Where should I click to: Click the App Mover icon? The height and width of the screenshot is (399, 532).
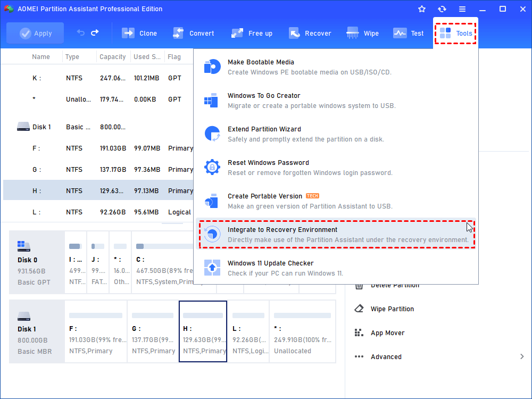tap(359, 333)
